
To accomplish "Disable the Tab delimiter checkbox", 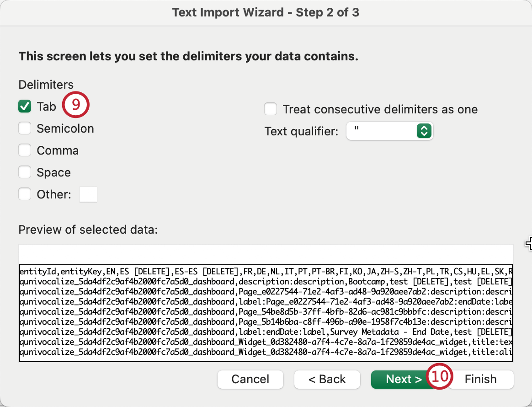I will 25,106.
